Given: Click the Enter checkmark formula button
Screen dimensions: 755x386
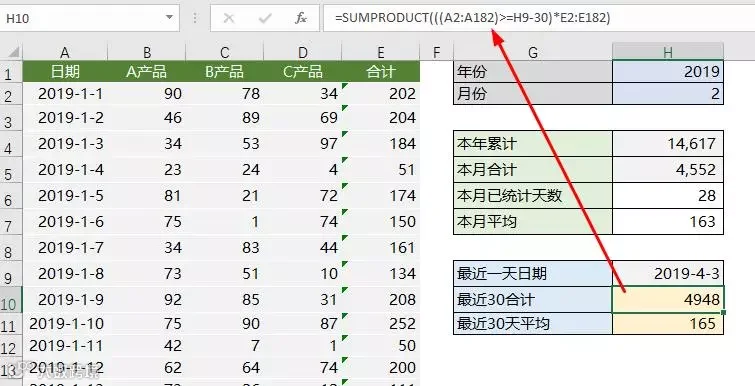Looking at the screenshot, I should tap(265, 18).
